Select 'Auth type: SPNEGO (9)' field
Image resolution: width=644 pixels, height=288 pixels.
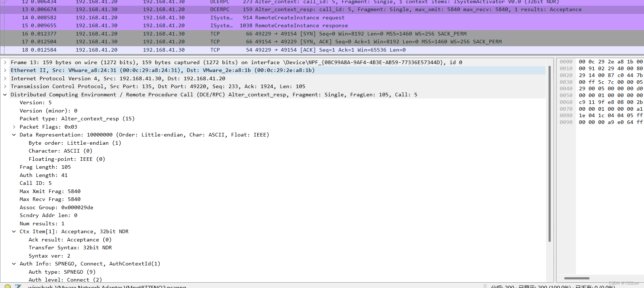(x=62, y=272)
